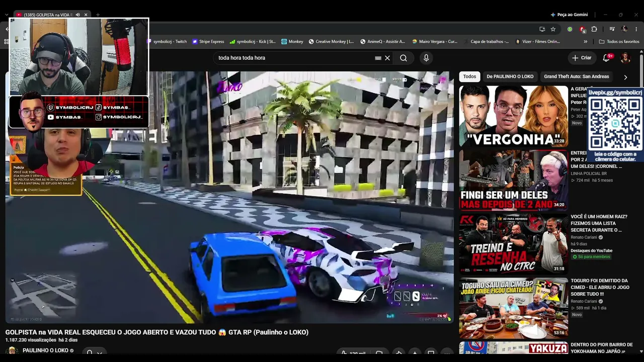Open the FINGI SER UM DELES thumbnail
This screenshot has width=644, height=362.
[x=513, y=180]
